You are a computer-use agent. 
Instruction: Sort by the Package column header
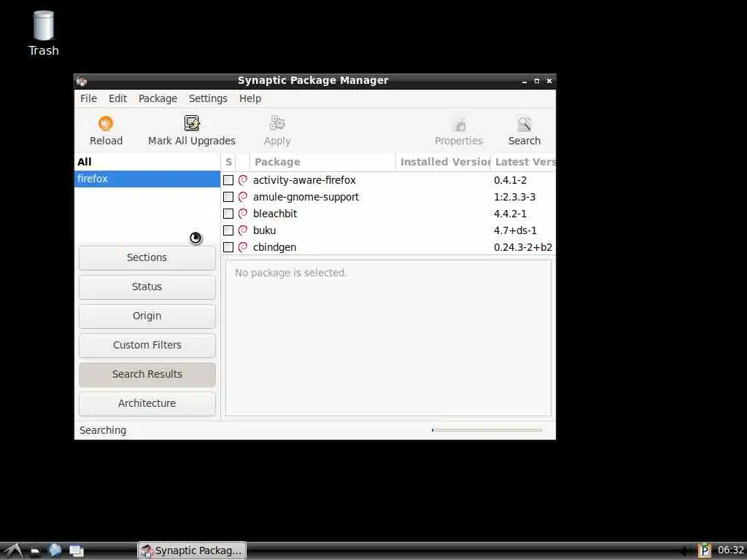[322, 162]
